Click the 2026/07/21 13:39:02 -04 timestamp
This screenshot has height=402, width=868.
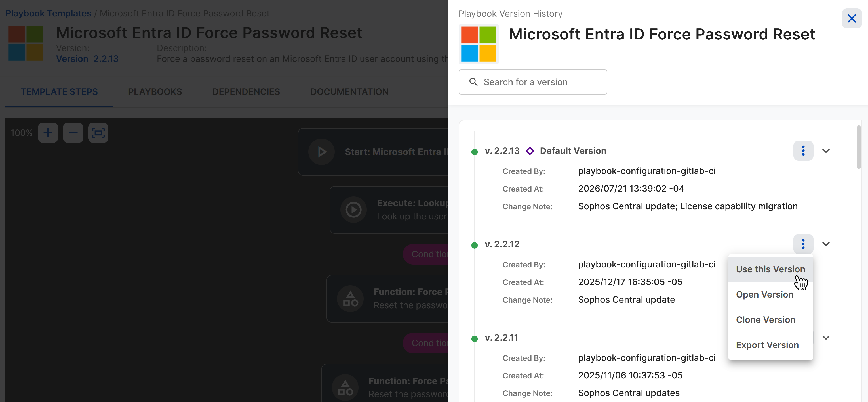point(631,189)
